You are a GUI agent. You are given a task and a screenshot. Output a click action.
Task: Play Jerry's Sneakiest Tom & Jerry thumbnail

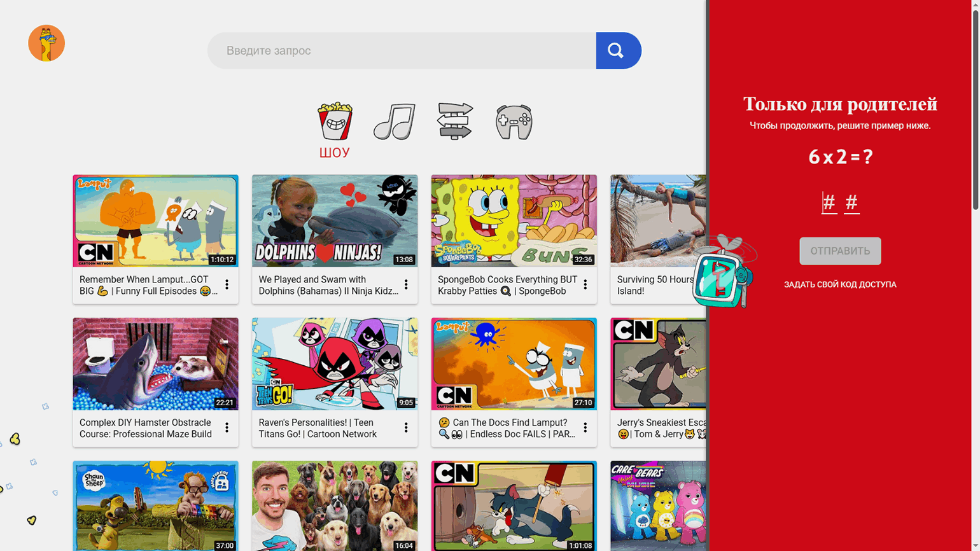click(658, 364)
